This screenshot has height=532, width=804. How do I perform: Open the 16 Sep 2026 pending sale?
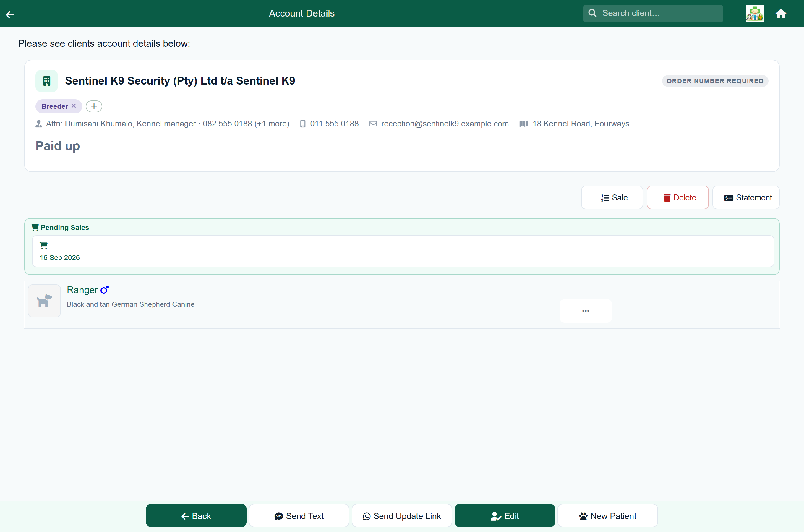click(x=403, y=251)
